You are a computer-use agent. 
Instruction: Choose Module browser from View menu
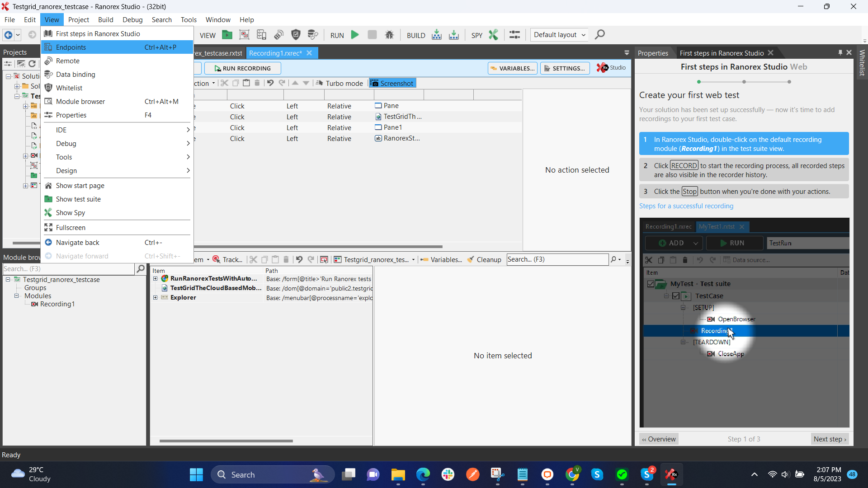point(118,102)
